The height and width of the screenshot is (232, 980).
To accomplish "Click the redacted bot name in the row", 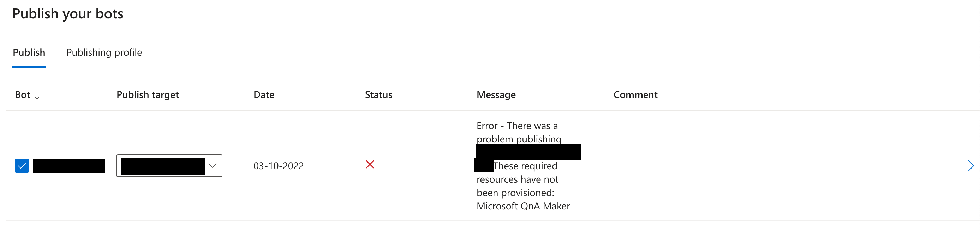I will (x=68, y=166).
